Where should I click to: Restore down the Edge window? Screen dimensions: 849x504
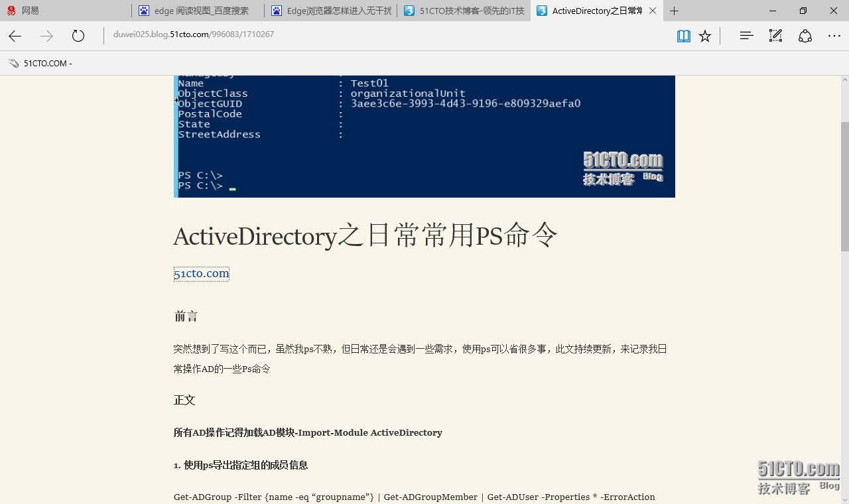803,11
